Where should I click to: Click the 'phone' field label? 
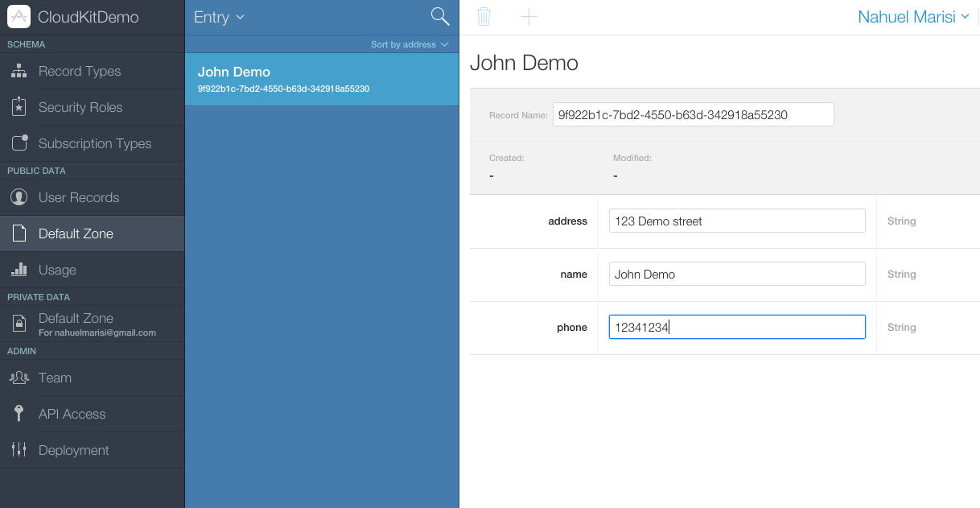572,327
